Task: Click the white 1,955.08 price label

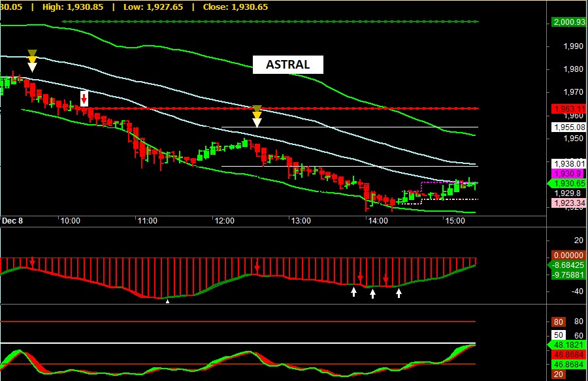Action: pyautogui.click(x=567, y=127)
